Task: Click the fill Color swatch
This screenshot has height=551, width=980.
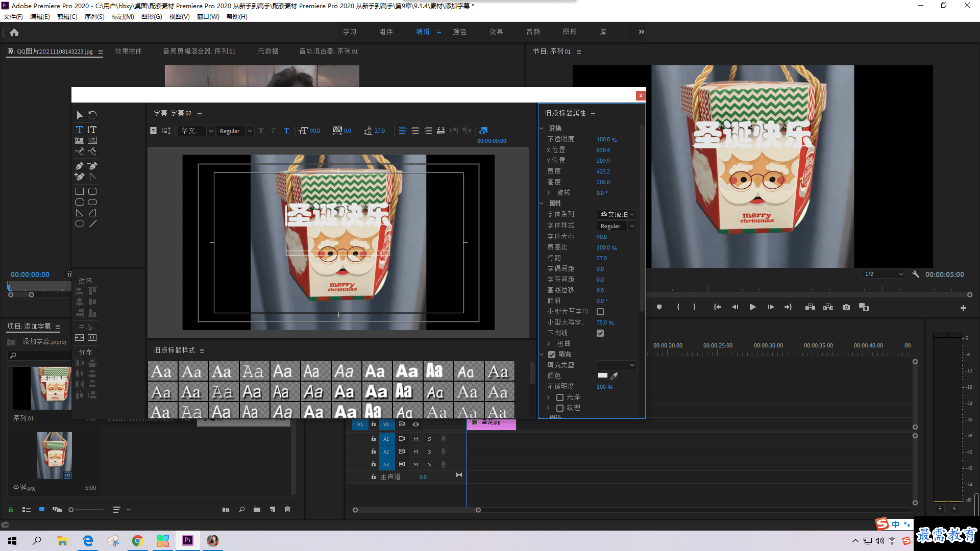Action: tap(603, 375)
